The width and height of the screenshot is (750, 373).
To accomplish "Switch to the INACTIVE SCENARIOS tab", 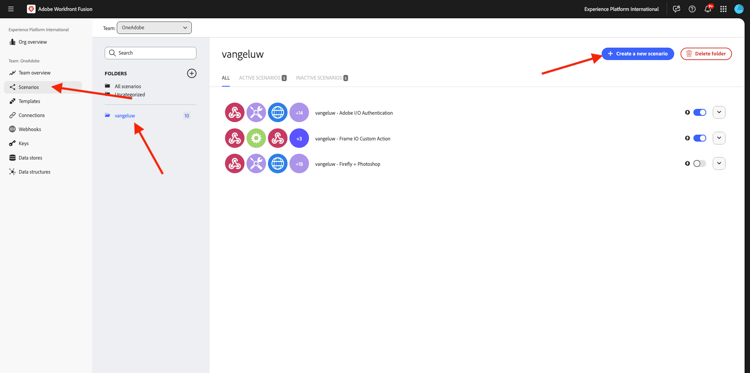I will tap(321, 78).
